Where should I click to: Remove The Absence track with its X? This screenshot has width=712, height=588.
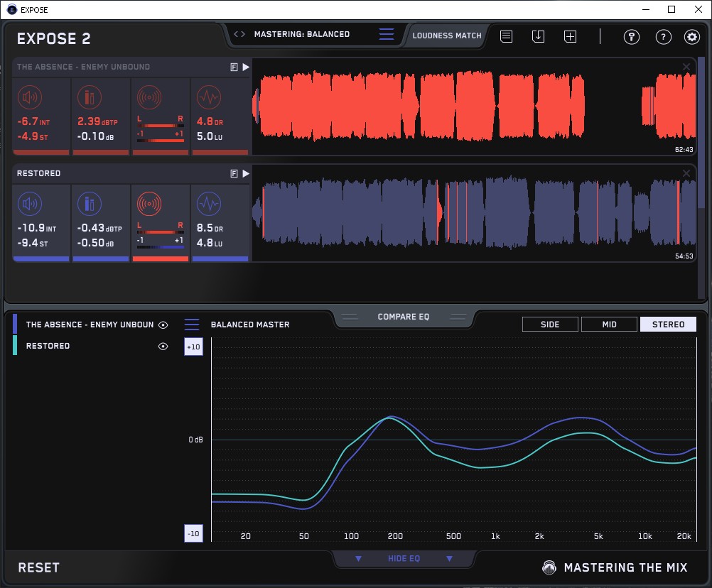point(686,67)
